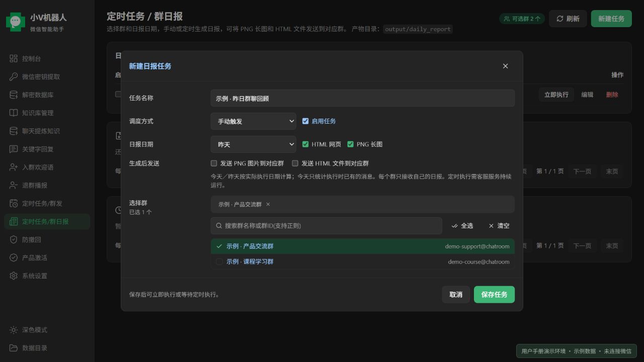Click 取消 button in dialog
644x362 pixels.
click(x=456, y=295)
